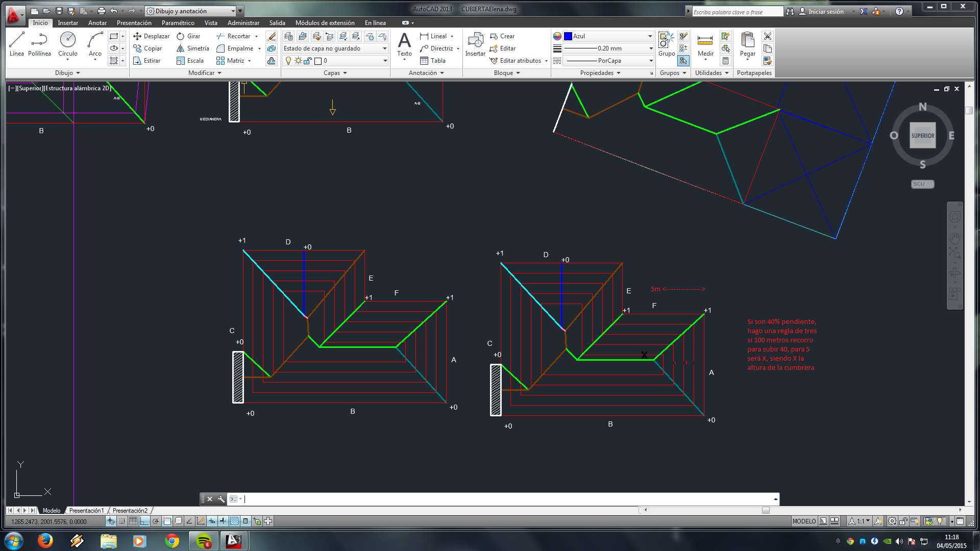Image resolution: width=980 pixels, height=551 pixels.
Task: Click the viewport Estructura alámbrica 2D label
Action: 78,88
